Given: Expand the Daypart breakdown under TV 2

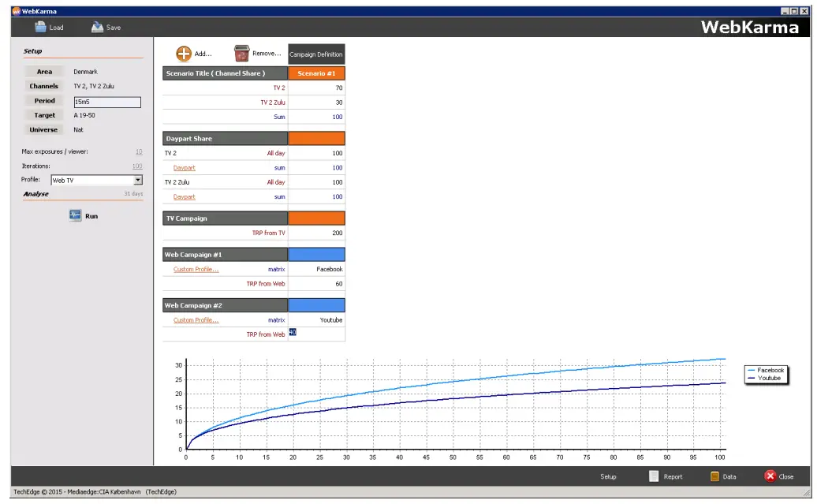Looking at the screenshot, I should [184, 167].
